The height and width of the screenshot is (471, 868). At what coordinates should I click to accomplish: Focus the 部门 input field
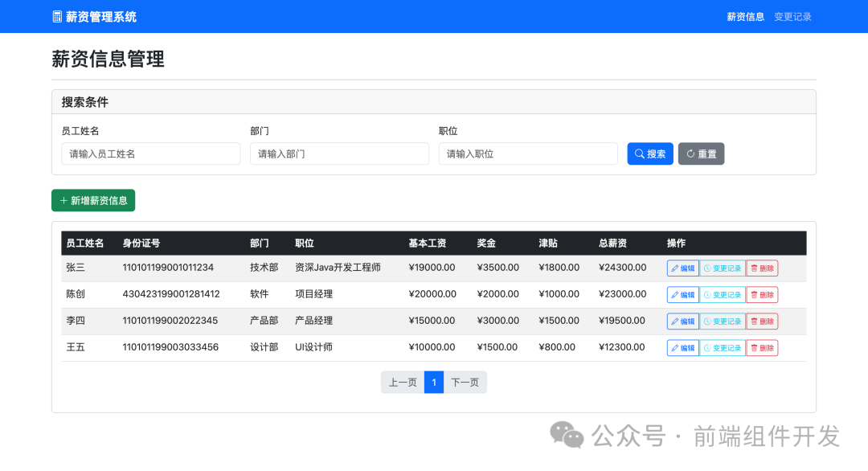click(x=339, y=154)
